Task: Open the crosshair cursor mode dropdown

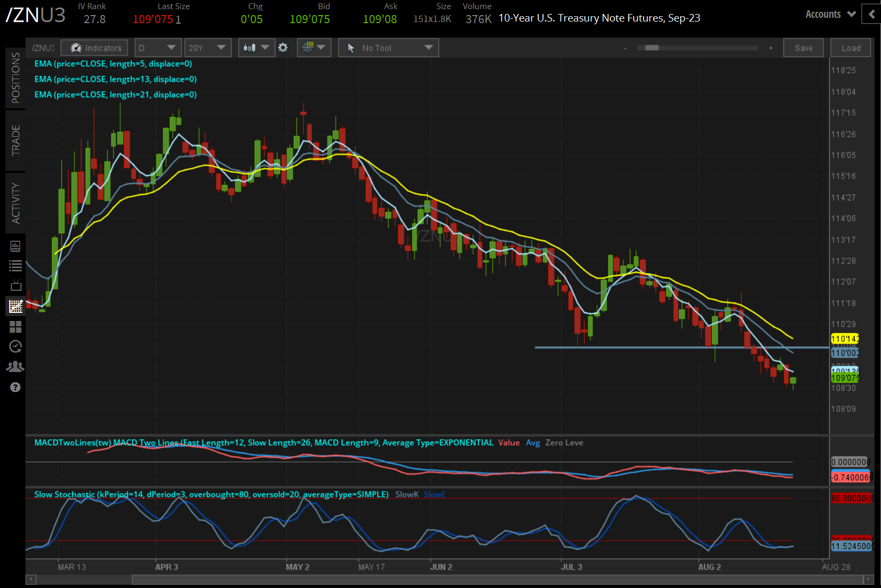Action: coord(314,48)
